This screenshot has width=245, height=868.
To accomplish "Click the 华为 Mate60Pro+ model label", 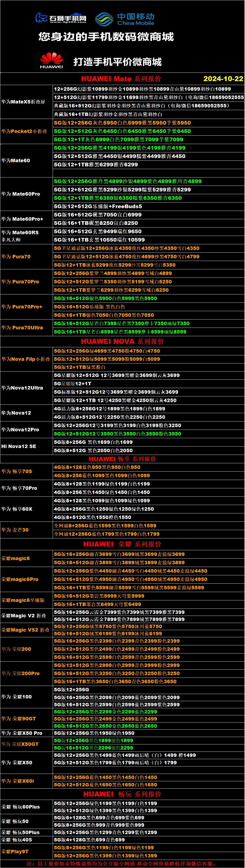I will (x=22, y=219).
